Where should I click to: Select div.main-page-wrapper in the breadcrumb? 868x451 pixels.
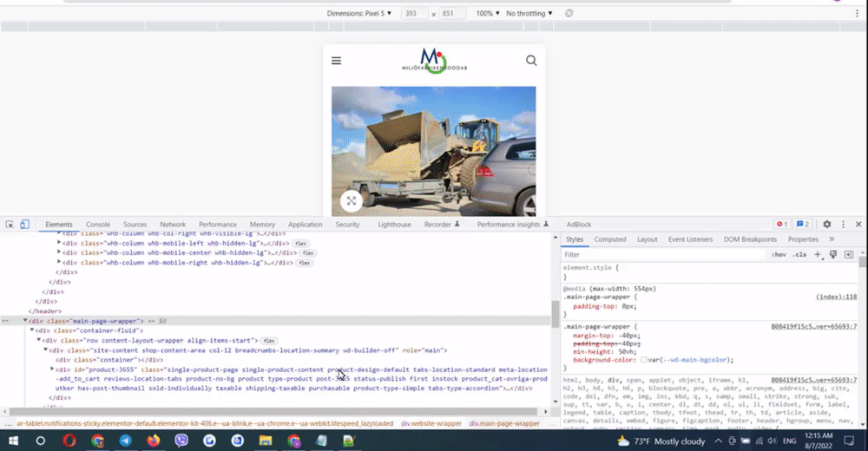click(x=504, y=423)
